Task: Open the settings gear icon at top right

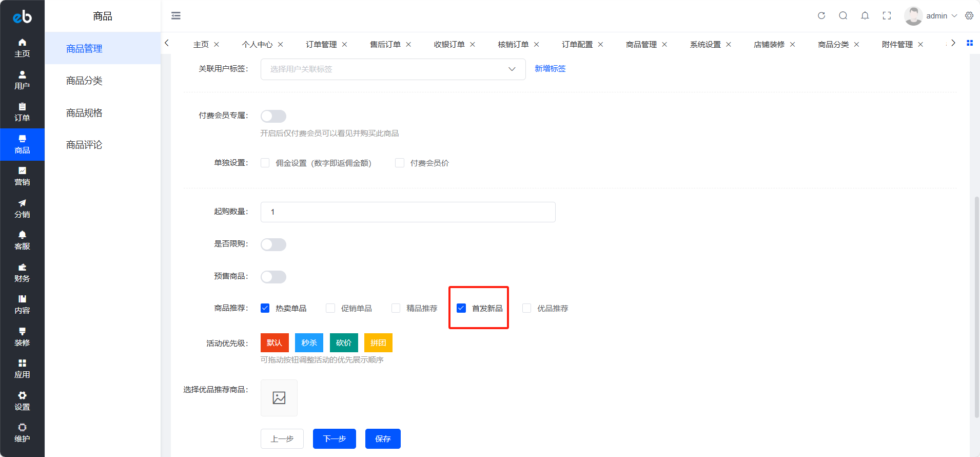Action: [969, 16]
